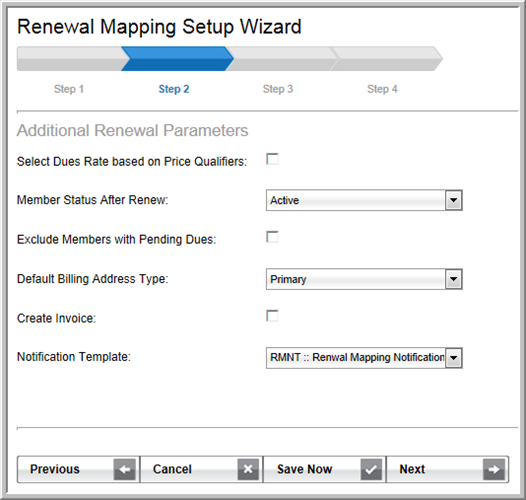Image resolution: width=526 pixels, height=500 pixels.
Task: Select the Step 4 label
Action: click(382, 89)
